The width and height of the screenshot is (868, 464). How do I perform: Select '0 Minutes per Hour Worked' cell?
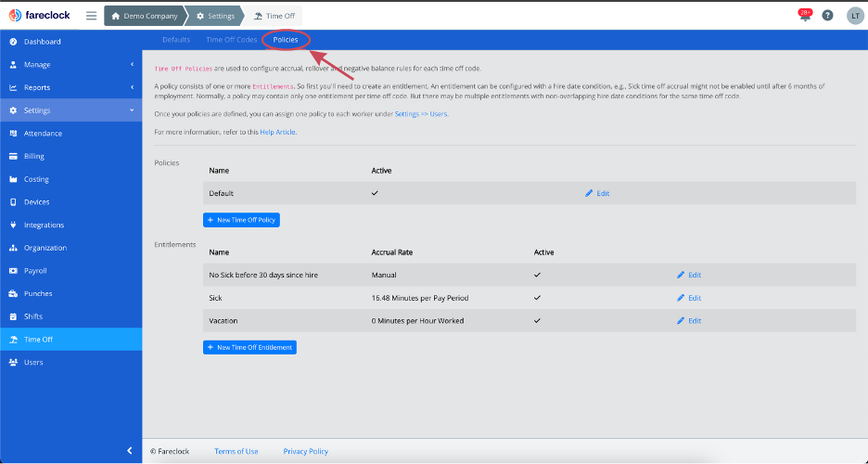pos(418,320)
